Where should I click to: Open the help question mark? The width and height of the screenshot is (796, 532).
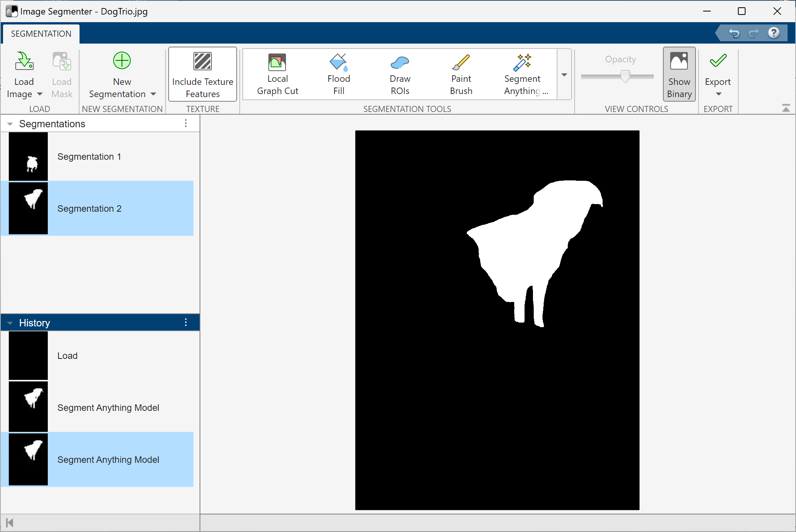pyautogui.click(x=773, y=34)
